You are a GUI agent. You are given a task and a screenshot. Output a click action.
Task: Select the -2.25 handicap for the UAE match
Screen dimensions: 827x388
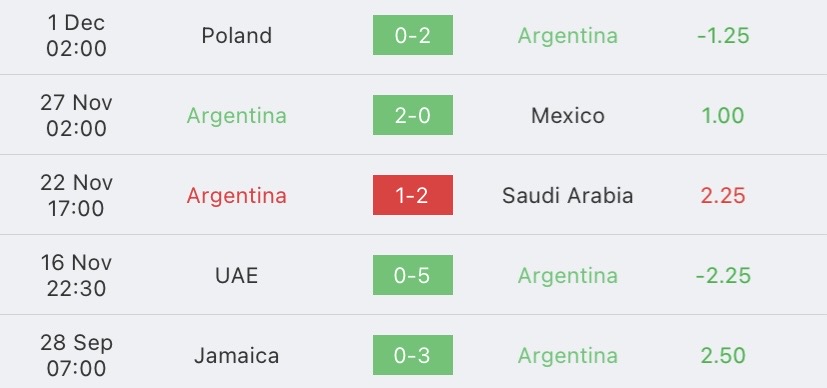click(x=723, y=276)
